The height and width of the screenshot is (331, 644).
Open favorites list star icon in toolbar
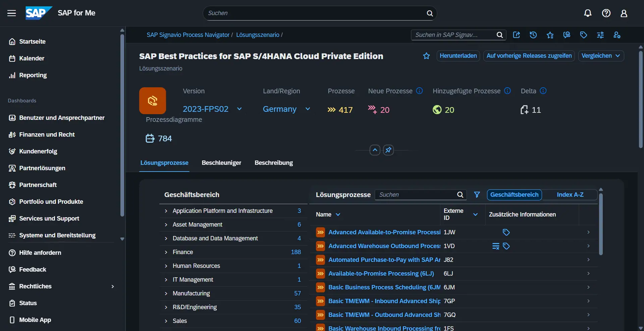pos(550,35)
